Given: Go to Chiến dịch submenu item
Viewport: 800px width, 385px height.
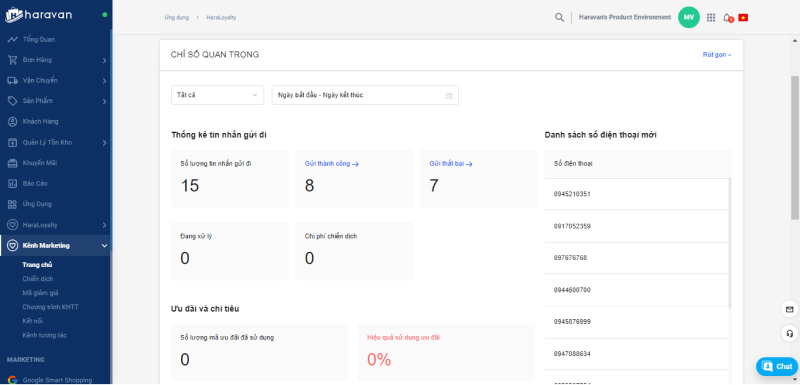Looking at the screenshot, I should click(x=38, y=279).
